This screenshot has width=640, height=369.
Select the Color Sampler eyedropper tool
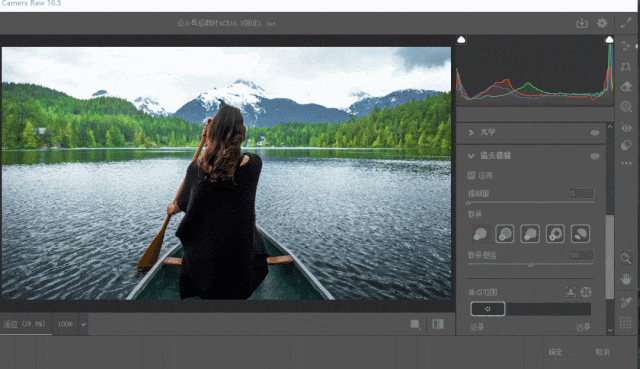(x=626, y=302)
